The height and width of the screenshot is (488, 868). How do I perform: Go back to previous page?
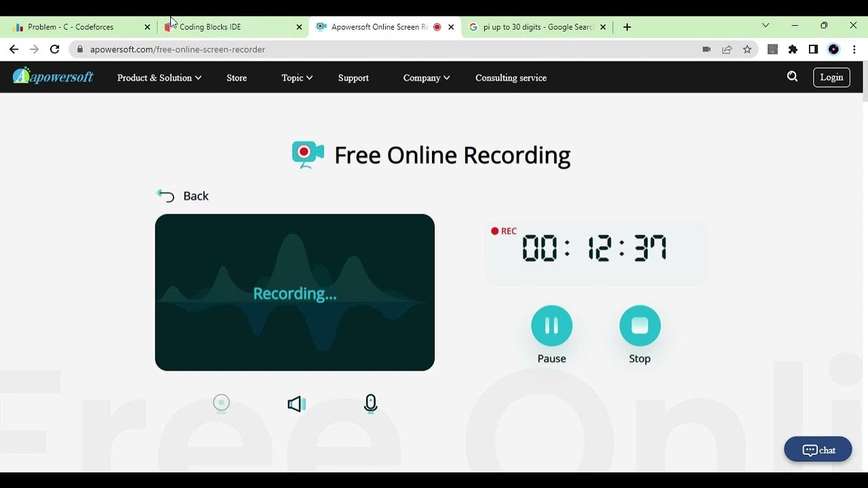(x=14, y=49)
